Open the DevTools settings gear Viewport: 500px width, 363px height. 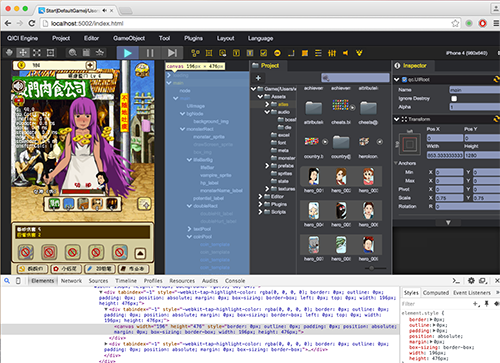[x=471, y=281]
